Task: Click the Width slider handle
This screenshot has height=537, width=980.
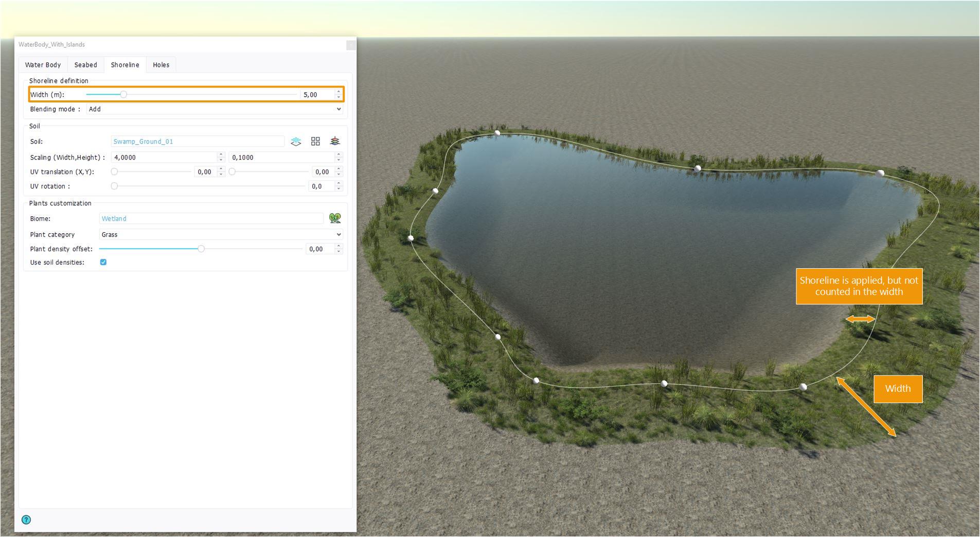Action: pyautogui.click(x=123, y=95)
